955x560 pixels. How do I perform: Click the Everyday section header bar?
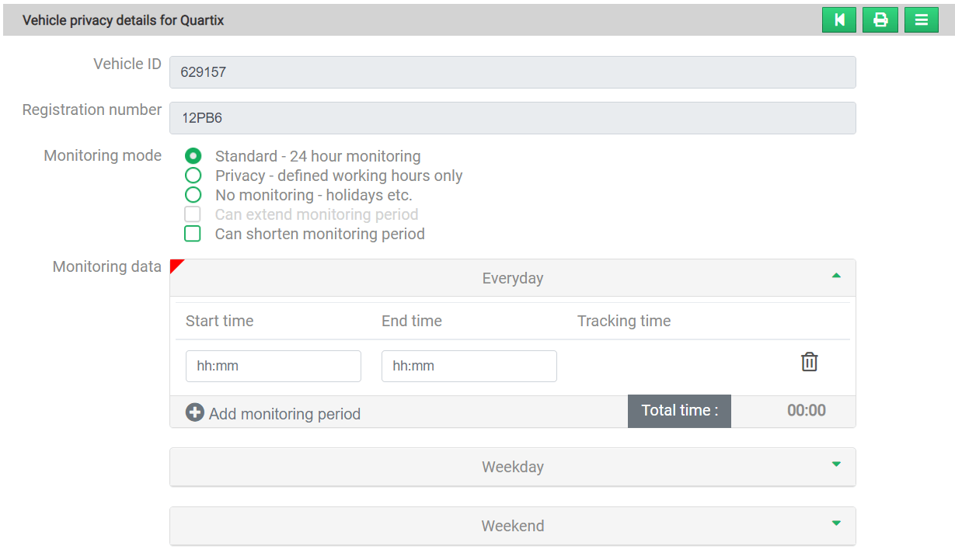(513, 277)
